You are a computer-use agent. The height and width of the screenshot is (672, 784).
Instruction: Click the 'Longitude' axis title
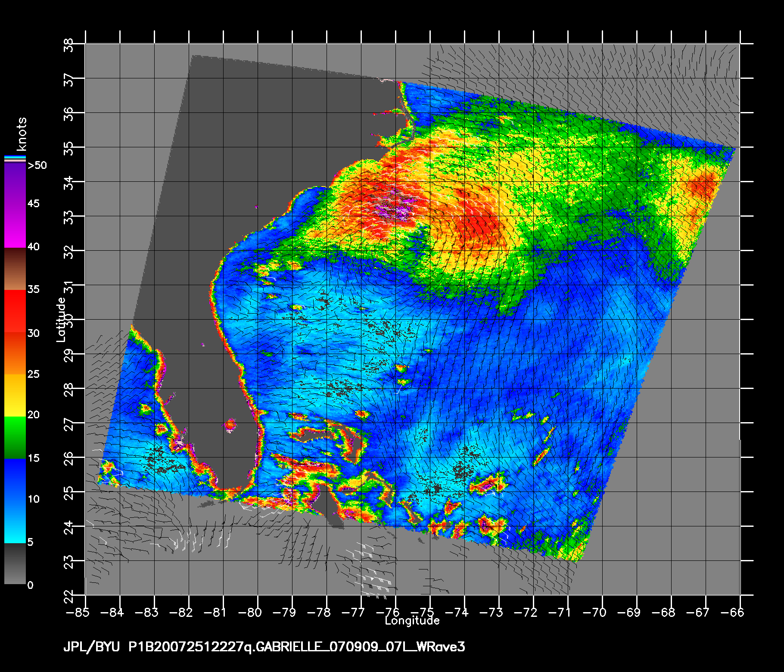(412, 621)
